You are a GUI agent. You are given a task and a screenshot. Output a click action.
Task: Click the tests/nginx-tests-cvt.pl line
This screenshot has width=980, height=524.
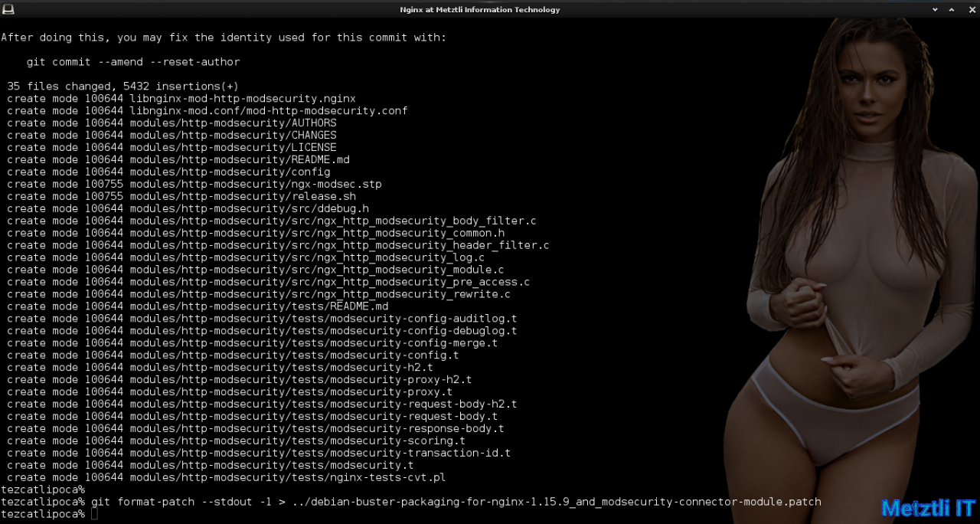(227, 479)
